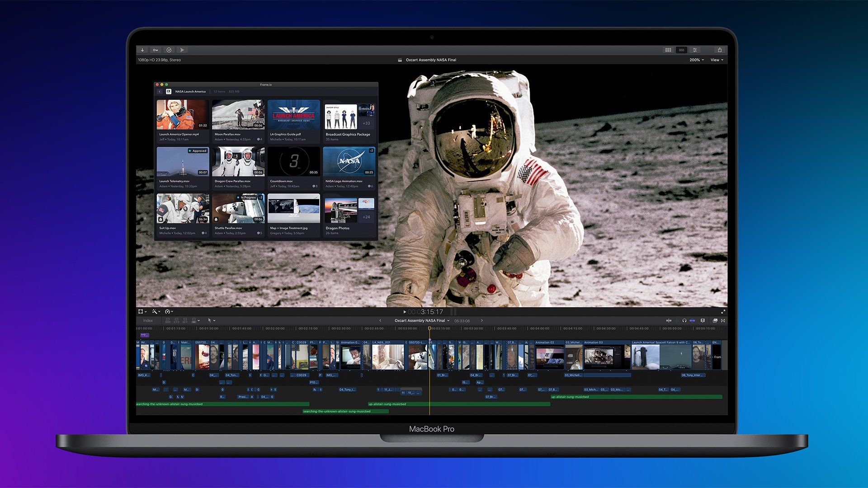Open the workflow extensions toolbar icon
The image size is (868, 488).
pyautogui.click(x=182, y=50)
